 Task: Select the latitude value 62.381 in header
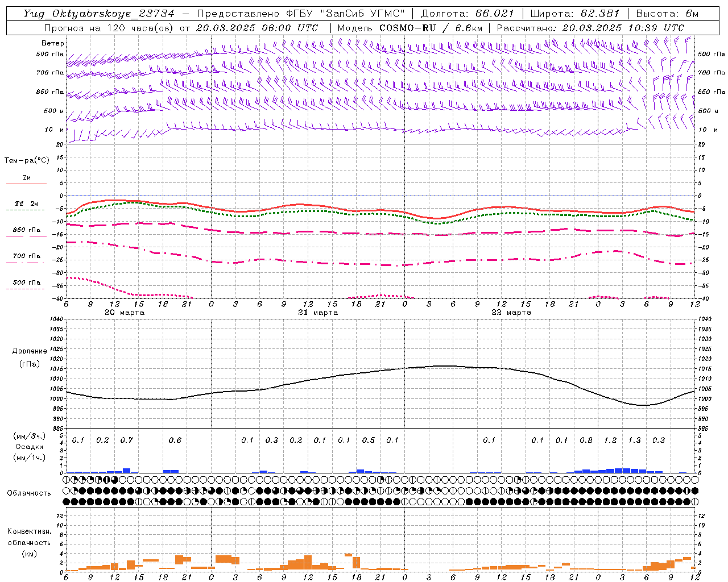[x=600, y=14]
